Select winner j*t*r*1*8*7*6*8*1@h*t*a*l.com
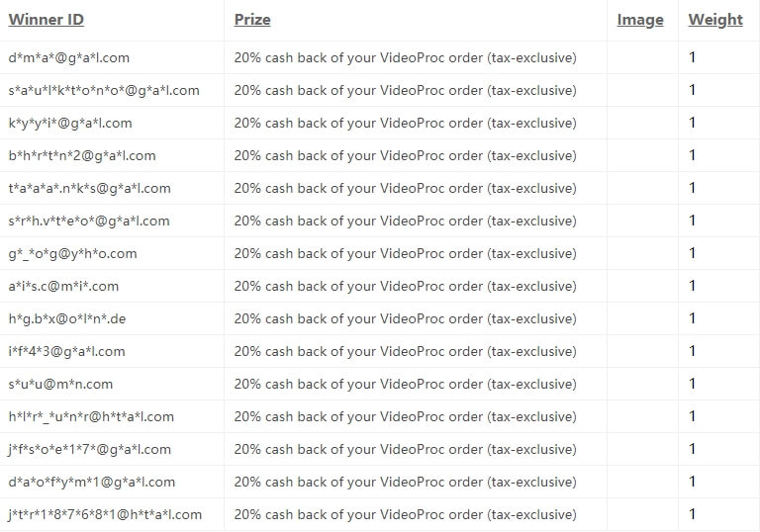The width and height of the screenshot is (760, 532). 105,514
